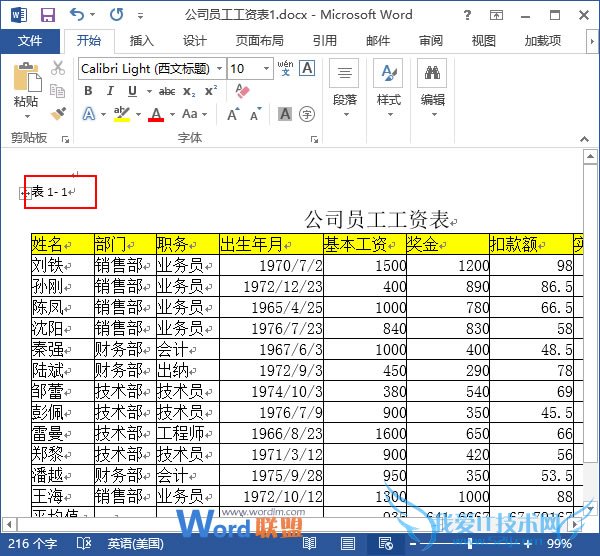This screenshot has height=556, width=600.
Task: Apply yellow text highlight color
Action: coord(122,114)
